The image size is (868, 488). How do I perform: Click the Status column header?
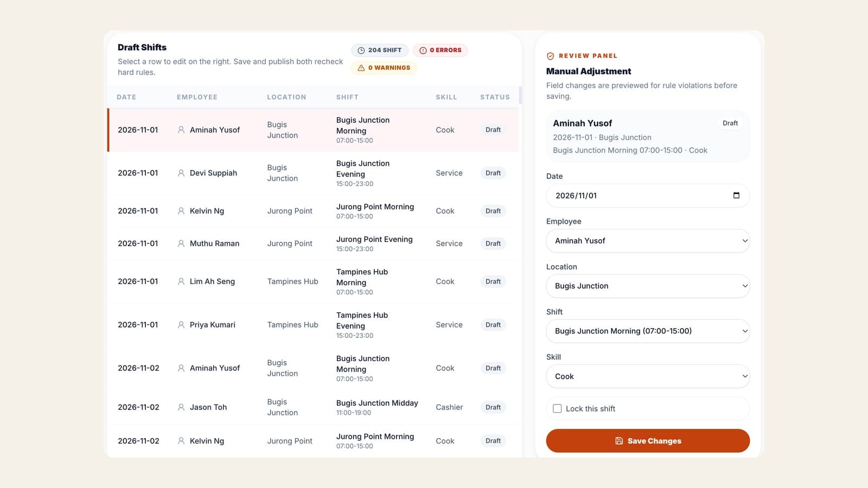495,97
